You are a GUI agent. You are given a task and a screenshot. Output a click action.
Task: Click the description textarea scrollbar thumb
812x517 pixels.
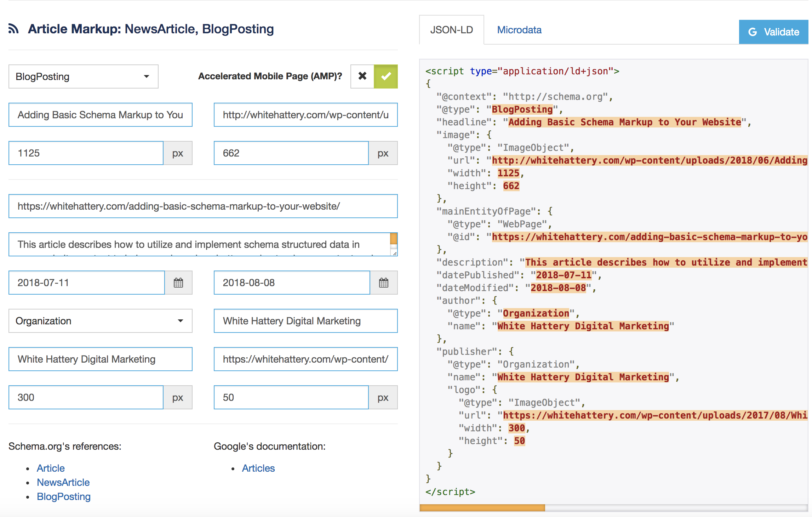(x=393, y=239)
